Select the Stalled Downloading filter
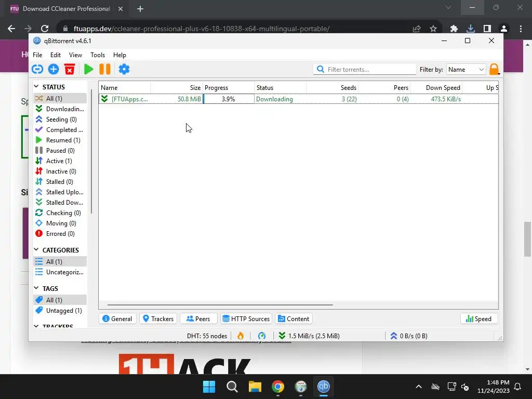The image size is (532, 399). [60, 203]
